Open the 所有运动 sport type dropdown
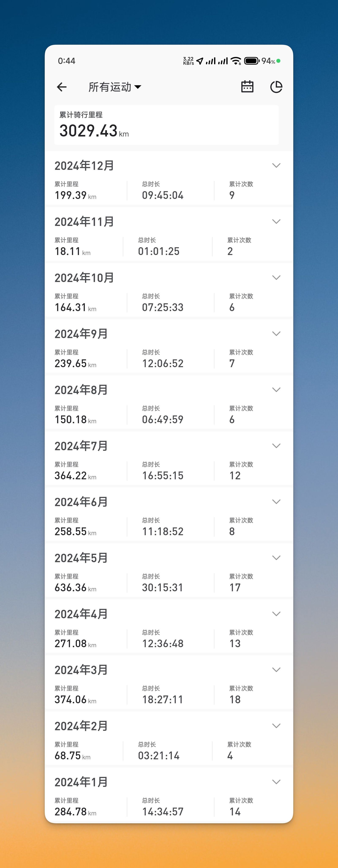This screenshot has height=868, width=338. (x=114, y=87)
